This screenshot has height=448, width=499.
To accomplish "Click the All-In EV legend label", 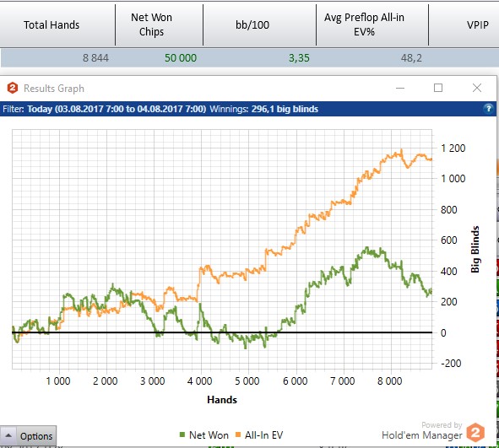I will tap(263, 435).
